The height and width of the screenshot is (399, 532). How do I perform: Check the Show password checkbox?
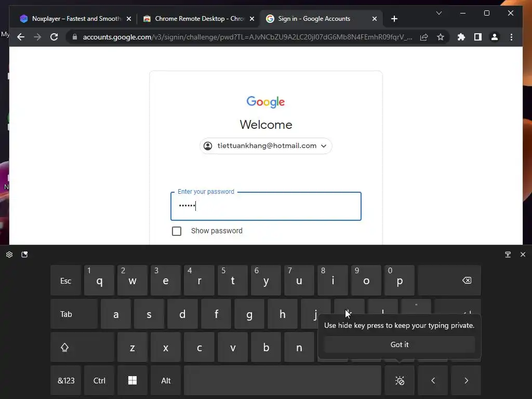pos(177,231)
